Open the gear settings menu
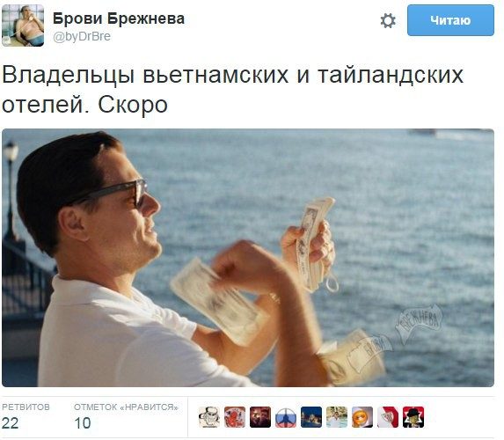504x440 pixels. tap(388, 21)
